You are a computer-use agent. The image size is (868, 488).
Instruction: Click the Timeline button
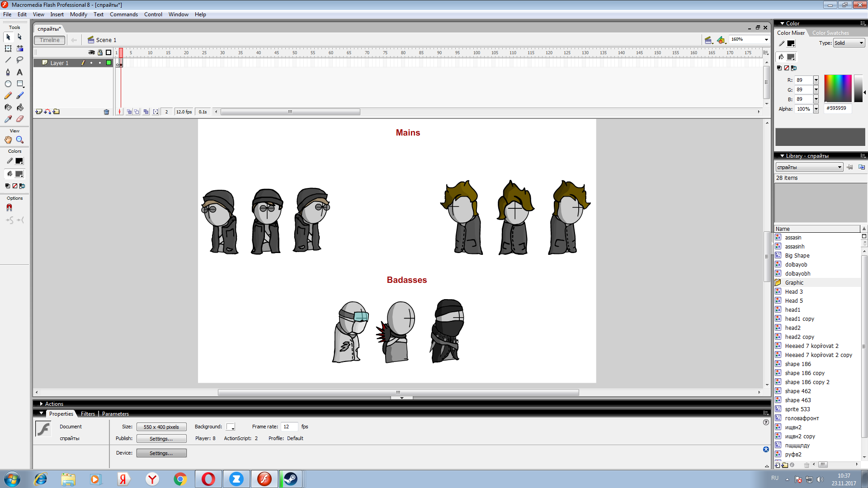pos(50,40)
